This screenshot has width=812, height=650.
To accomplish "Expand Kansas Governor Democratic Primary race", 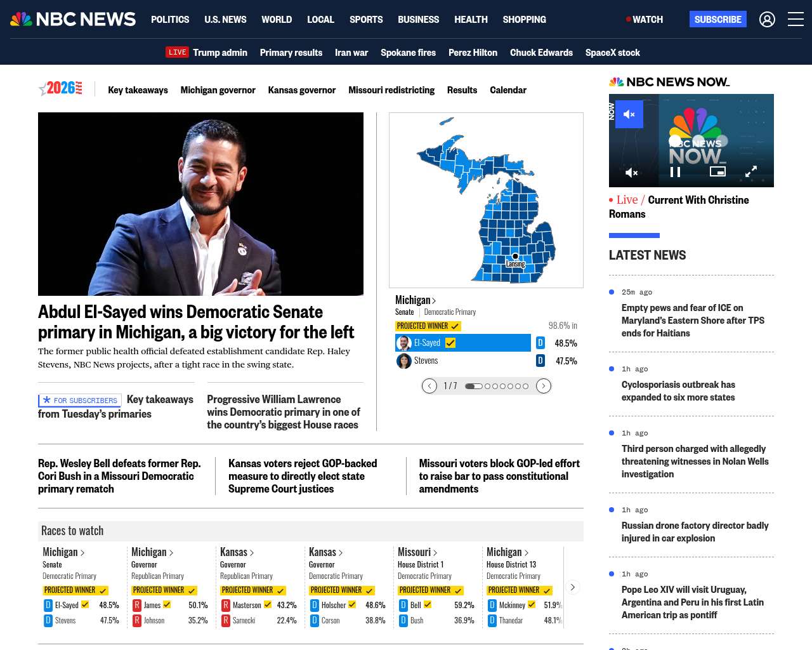I will (x=326, y=552).
